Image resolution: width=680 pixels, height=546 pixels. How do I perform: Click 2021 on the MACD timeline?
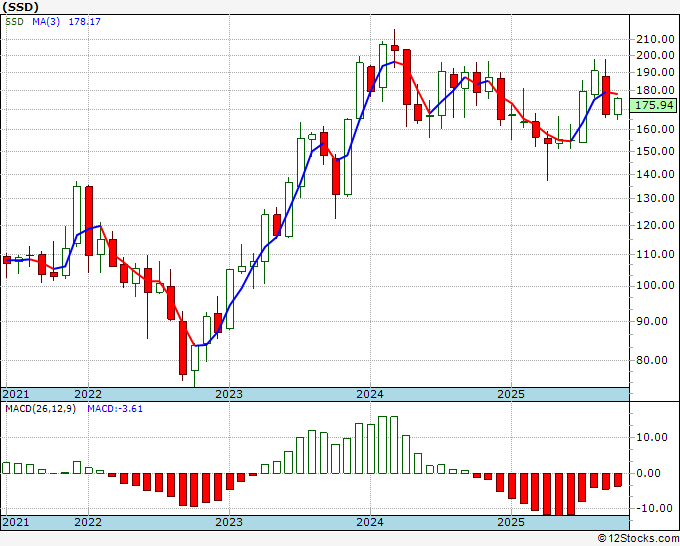16,522
